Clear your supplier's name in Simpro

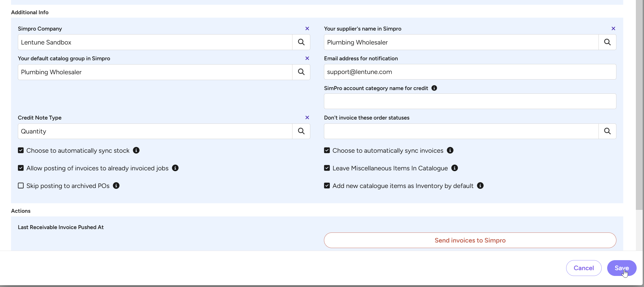(x=613, y=28)
